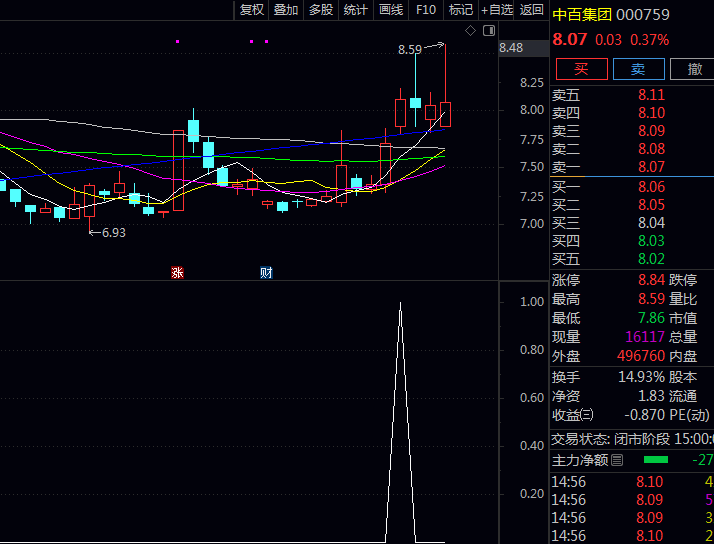Open the 统计 statistics tool

[x=356, y=10]
